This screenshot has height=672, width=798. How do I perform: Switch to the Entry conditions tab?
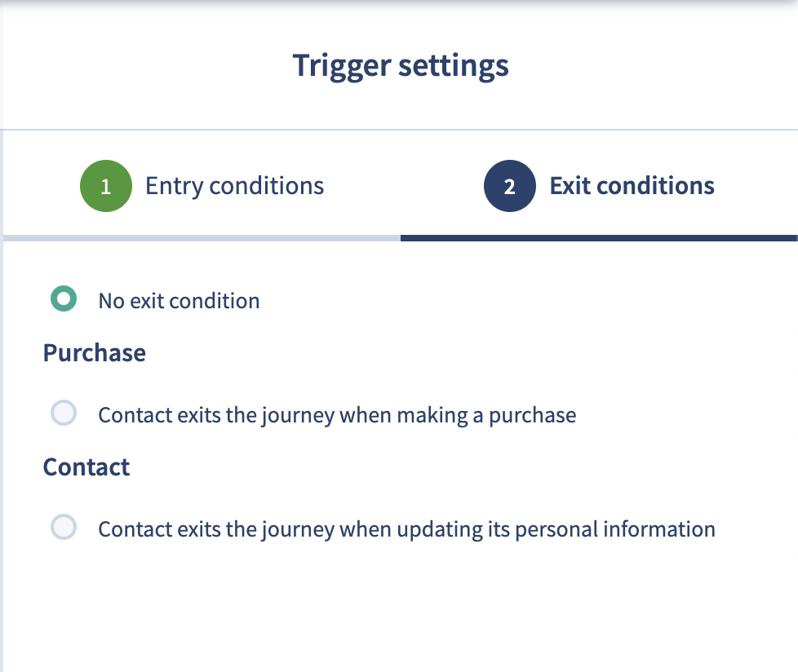202,186
